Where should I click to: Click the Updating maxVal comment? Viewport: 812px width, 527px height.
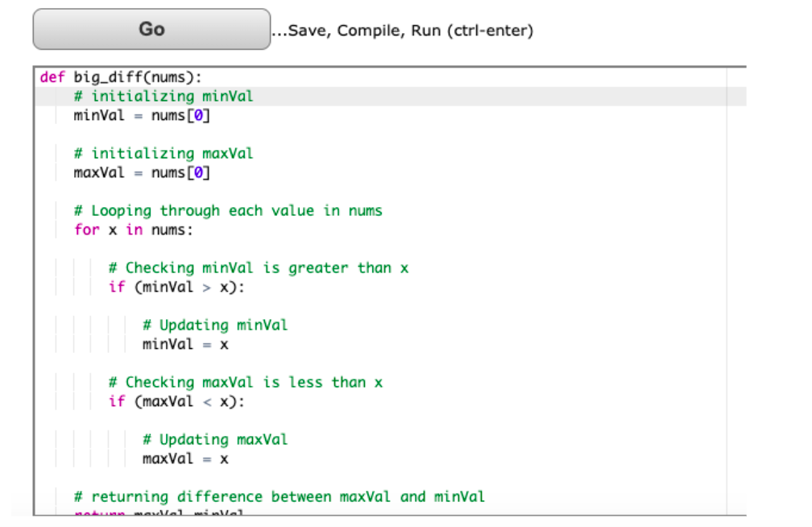(215, 439)
